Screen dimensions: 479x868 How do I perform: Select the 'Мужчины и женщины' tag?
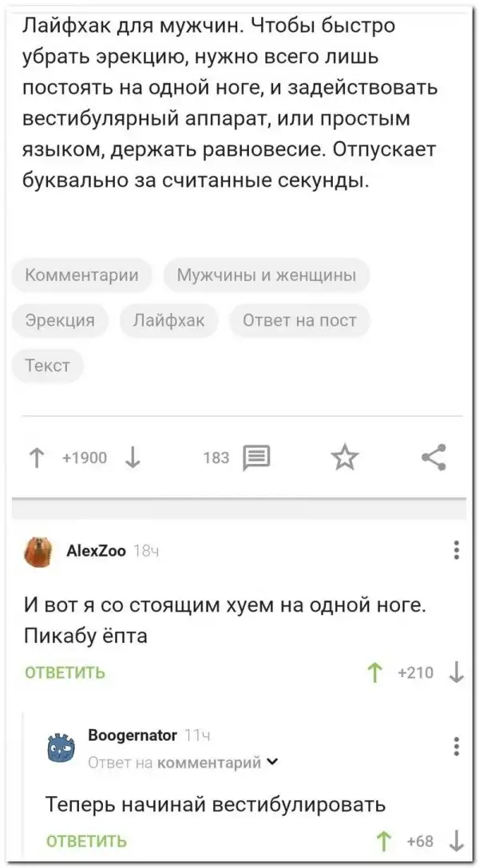point(266,275)
